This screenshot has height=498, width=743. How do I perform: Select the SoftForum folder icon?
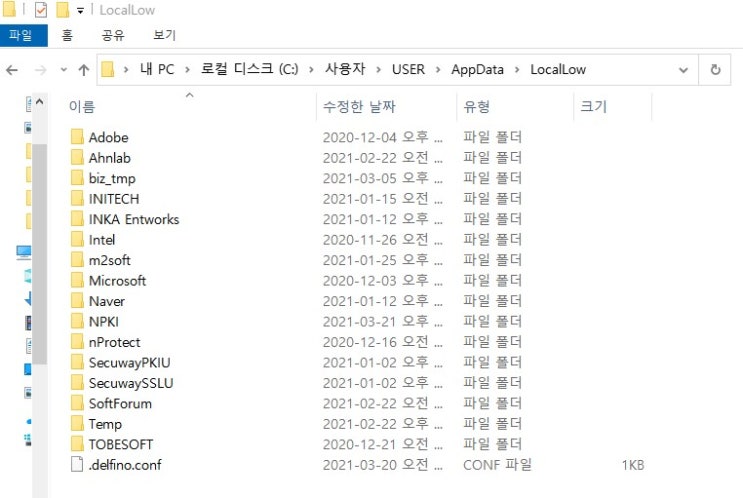point(77,403)
